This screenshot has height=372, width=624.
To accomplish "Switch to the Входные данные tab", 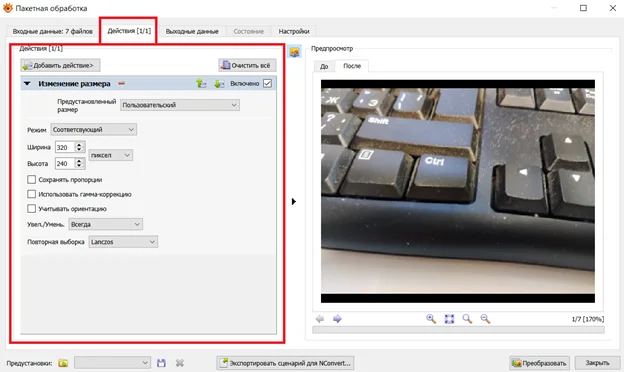I will coord(53,31).
